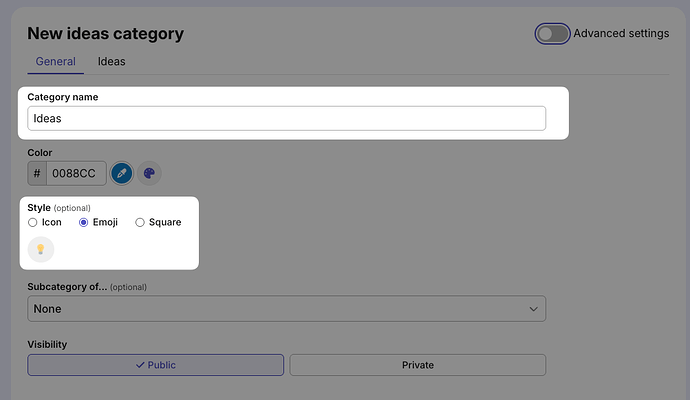Image resolution: width=690 pixels, height=400 pixels.
Task: Click the Advanced settings label
Action: click(621, 33)
